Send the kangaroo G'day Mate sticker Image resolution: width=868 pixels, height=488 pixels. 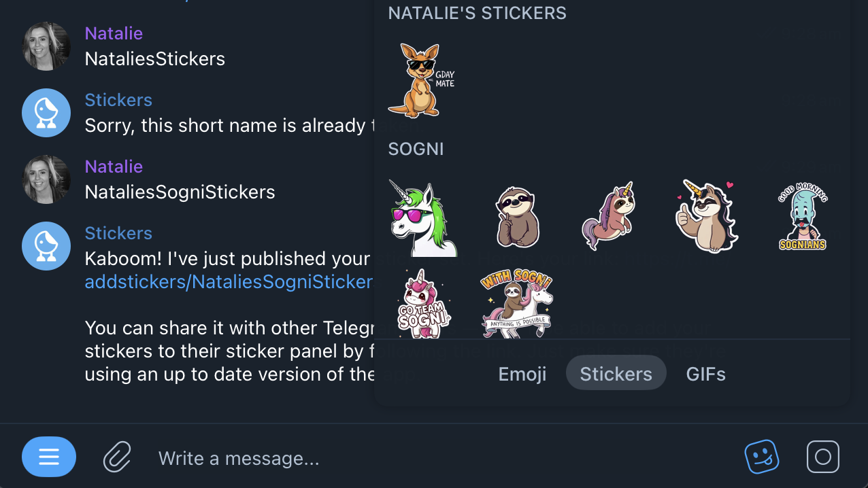pos(420,80)
